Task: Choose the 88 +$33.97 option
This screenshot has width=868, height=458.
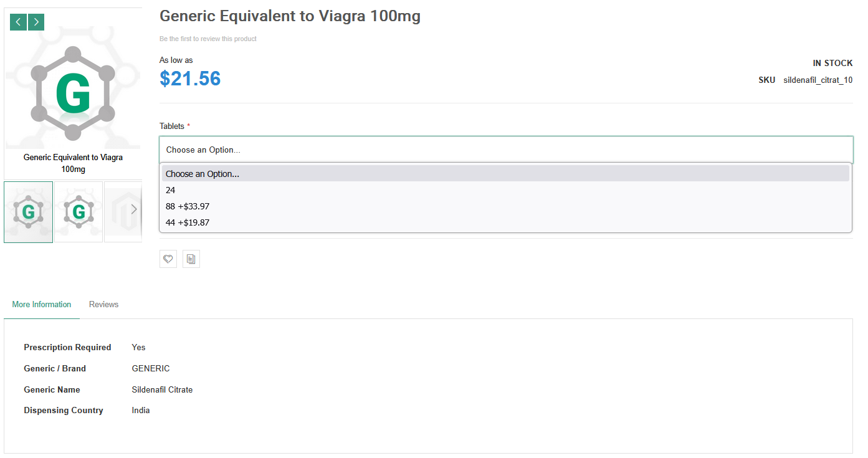Action: [505, 206]
